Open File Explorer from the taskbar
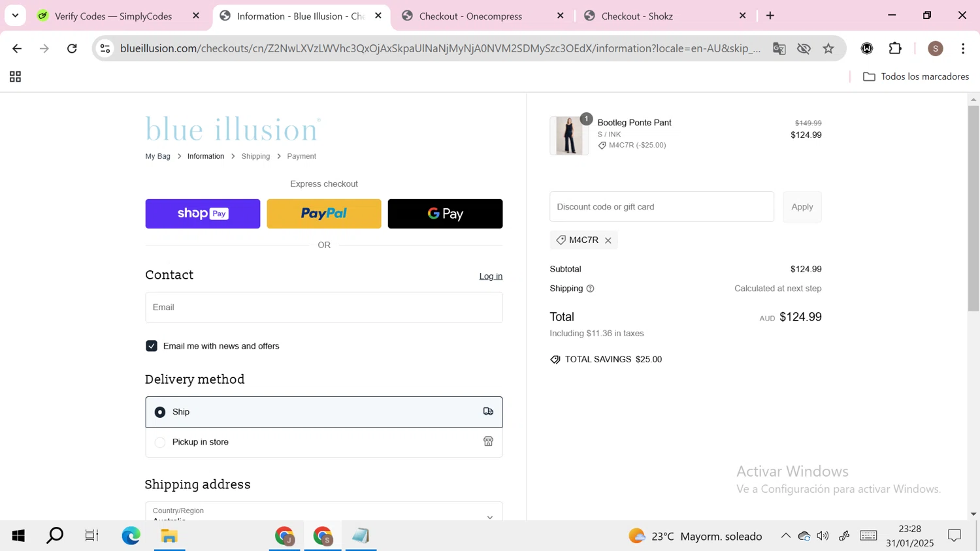 [x=169, y=536]
